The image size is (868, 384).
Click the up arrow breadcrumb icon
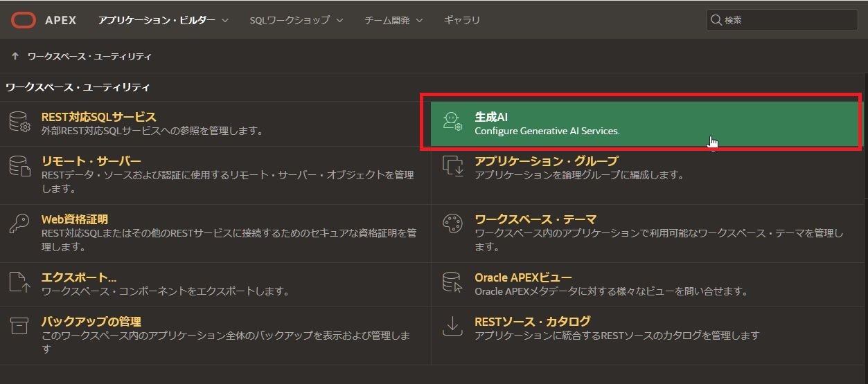pyautogui.click(x=15, y=56)
